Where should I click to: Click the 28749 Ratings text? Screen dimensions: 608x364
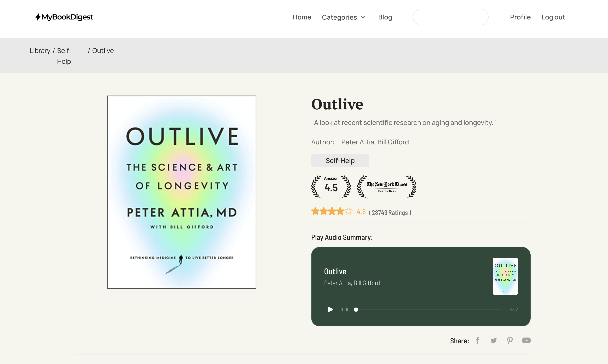(x=390, y=212)
